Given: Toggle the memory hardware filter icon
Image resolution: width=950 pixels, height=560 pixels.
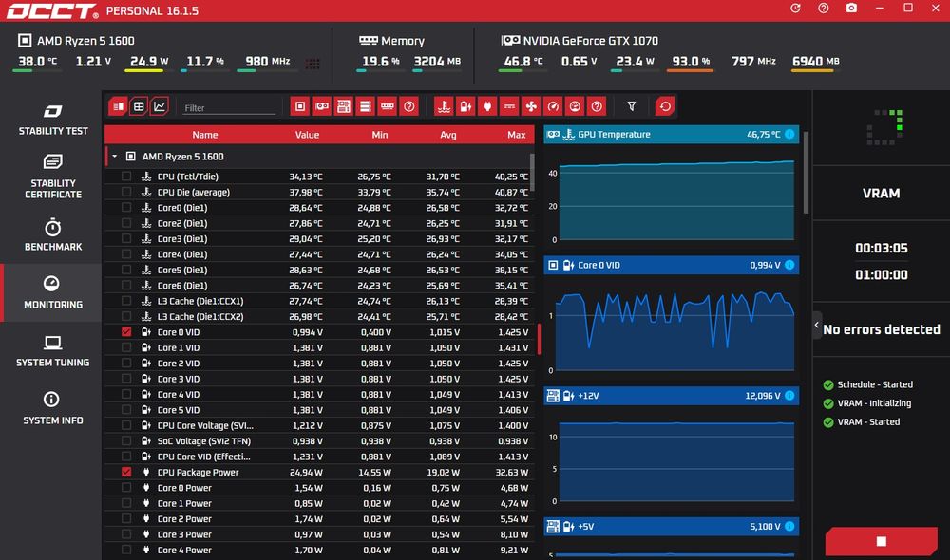Looking at the screenshot, I should (x=388, y=106).
